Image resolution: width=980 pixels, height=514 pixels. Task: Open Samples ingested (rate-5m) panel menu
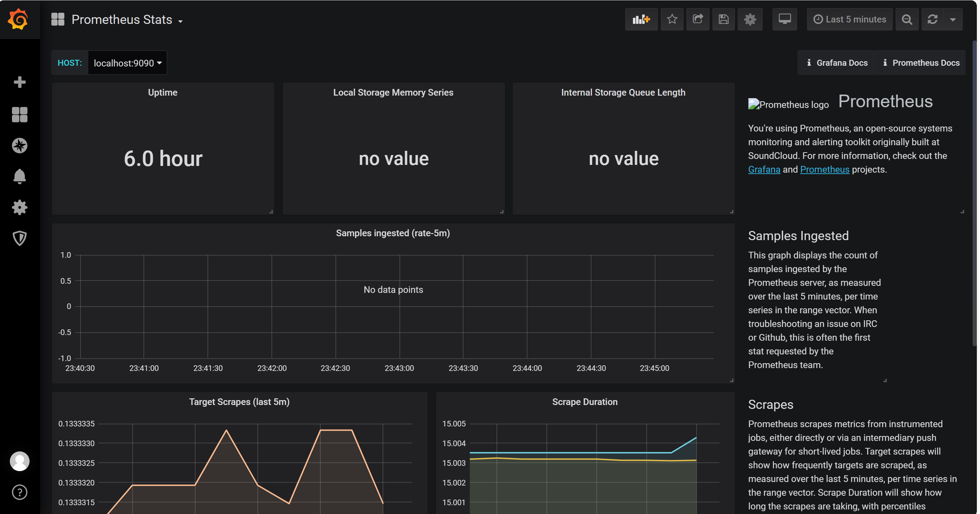(393, 233)
